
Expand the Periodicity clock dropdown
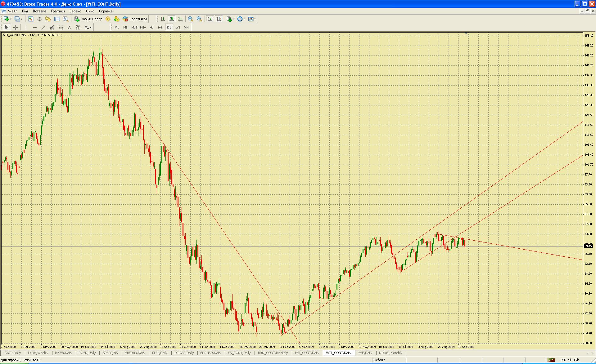click(244, 19)
